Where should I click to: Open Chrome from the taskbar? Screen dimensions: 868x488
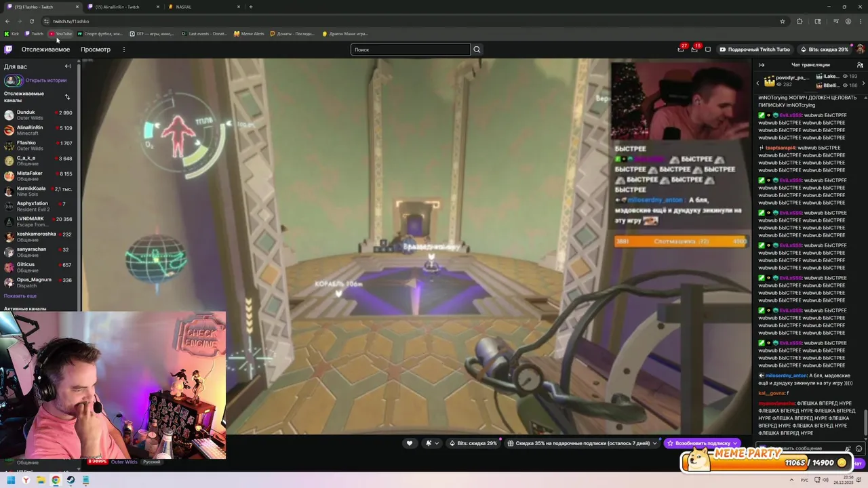pos(56,481)
